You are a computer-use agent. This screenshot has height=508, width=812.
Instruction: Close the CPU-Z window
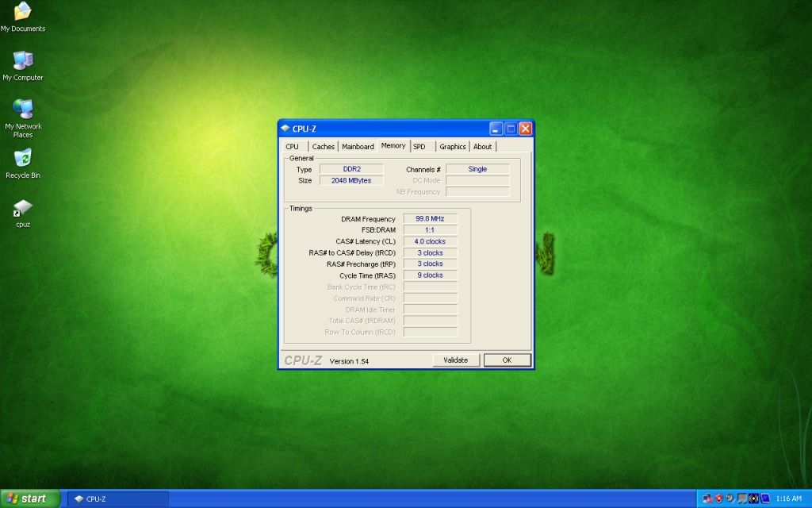525,129
